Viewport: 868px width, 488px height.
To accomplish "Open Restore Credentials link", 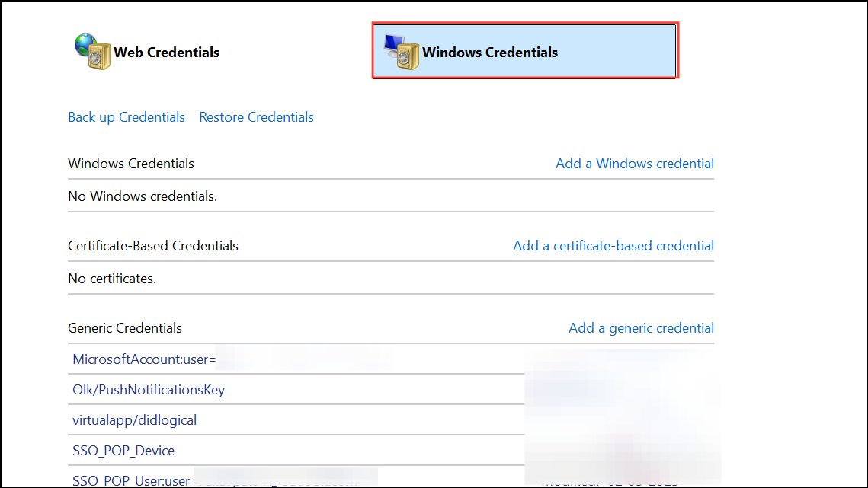I will tap(256, 117).
